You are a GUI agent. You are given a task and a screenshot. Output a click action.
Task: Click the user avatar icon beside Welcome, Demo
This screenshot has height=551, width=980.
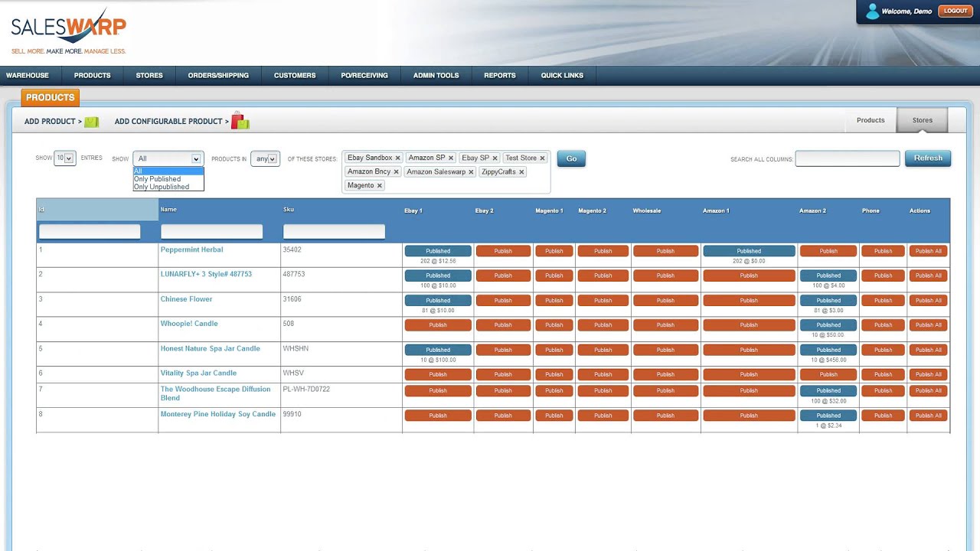[x=872, y=11]
